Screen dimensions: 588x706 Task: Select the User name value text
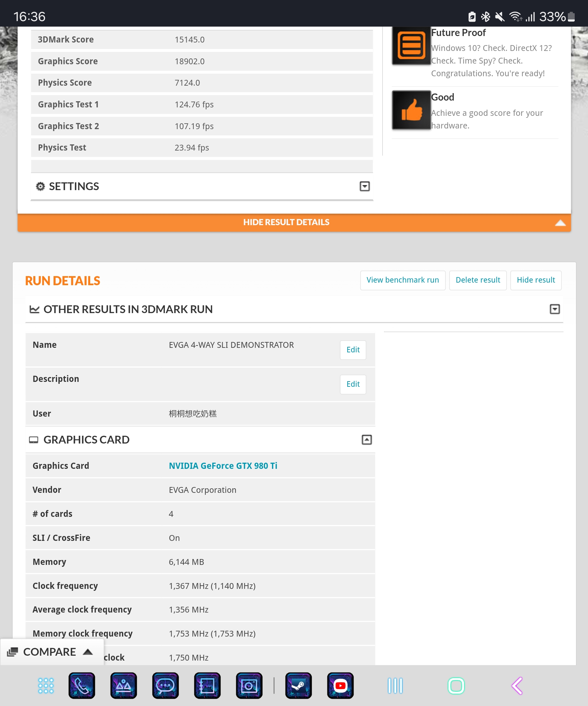(193, 414)
